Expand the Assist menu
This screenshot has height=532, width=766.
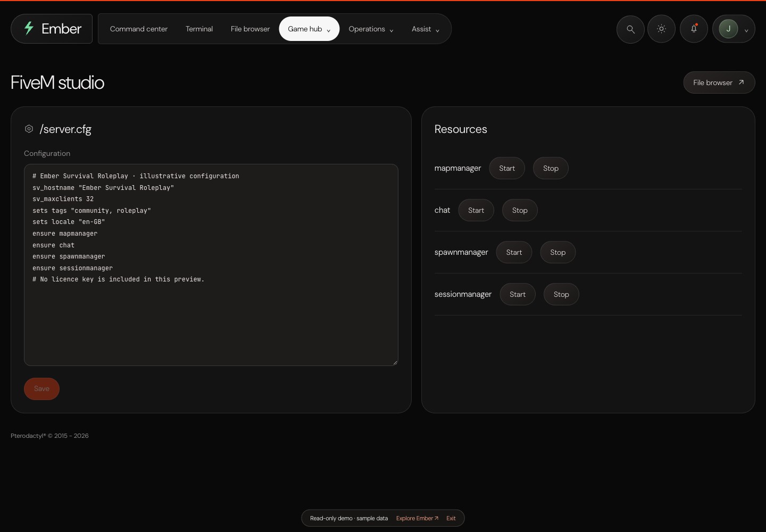click(x=426, y=29)
